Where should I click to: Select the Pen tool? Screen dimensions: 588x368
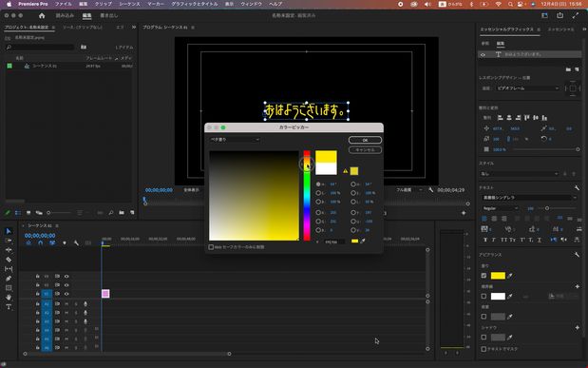tap(9, 279)
